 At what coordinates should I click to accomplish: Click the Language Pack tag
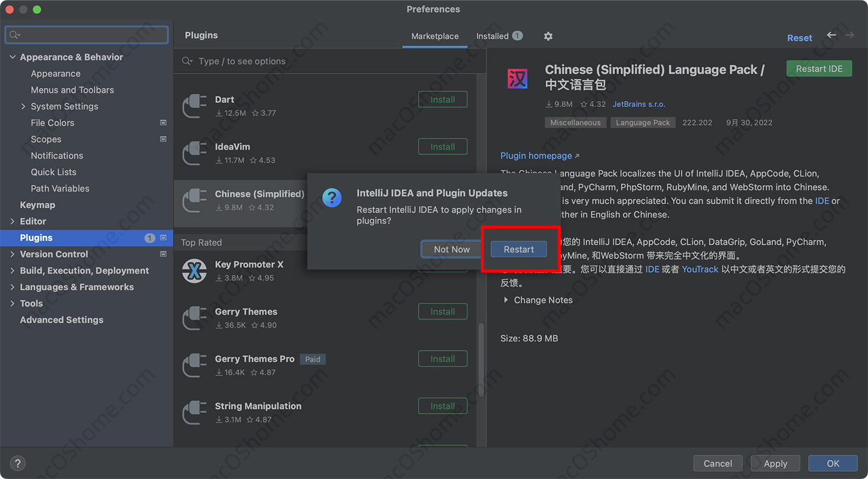[643, 123]
